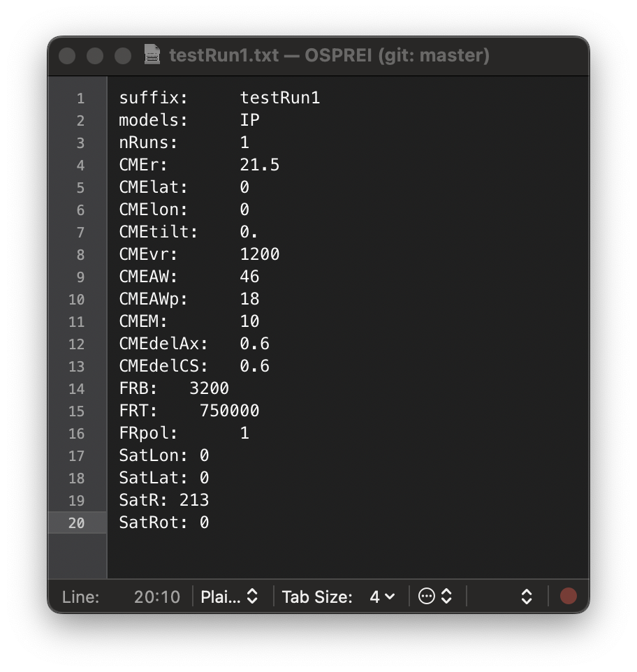
Task: Close the testRun1.txt window
Action: 67,56
